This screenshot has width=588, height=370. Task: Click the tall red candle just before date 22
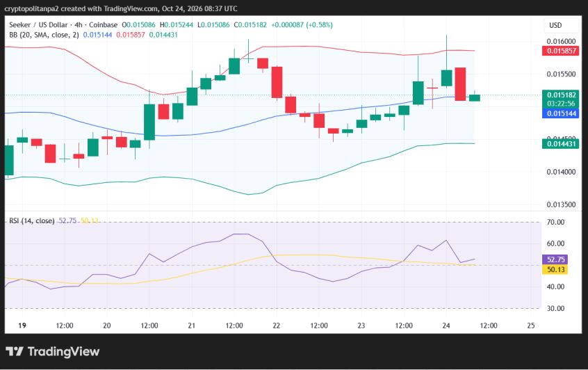pos(277,82)
